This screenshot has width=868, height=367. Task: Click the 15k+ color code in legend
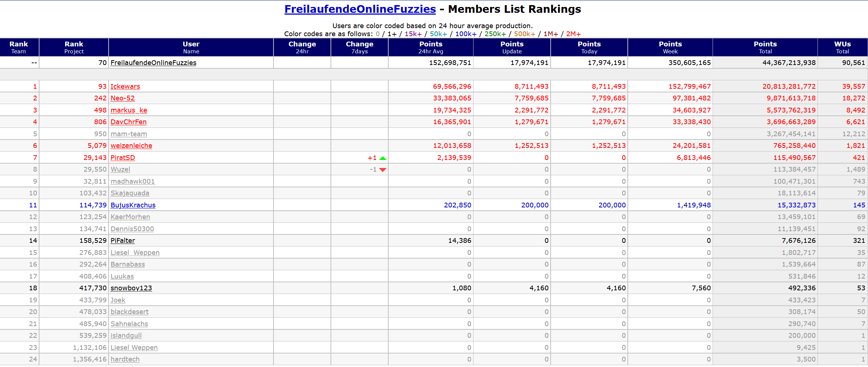[413, 34]
